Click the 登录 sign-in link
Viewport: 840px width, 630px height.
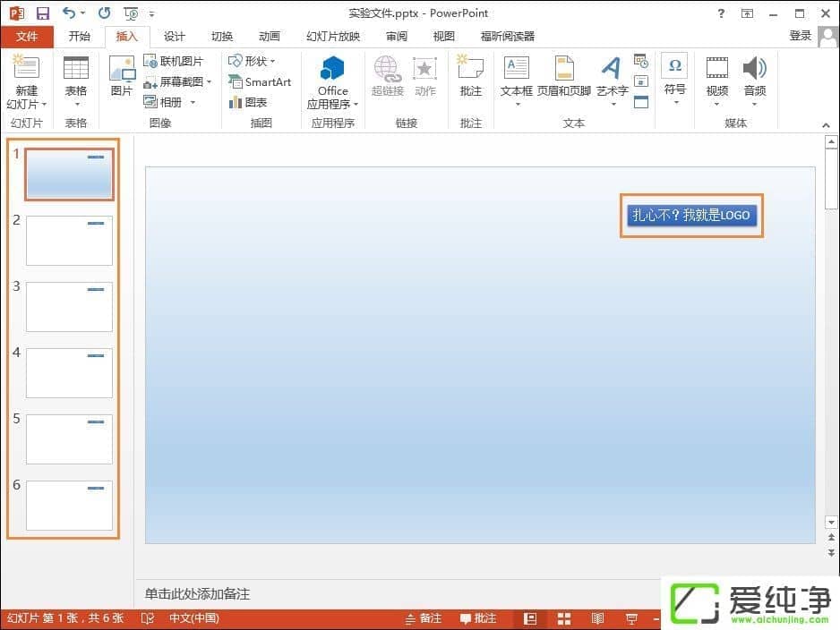pyautogui.click(x=801, y=37)
